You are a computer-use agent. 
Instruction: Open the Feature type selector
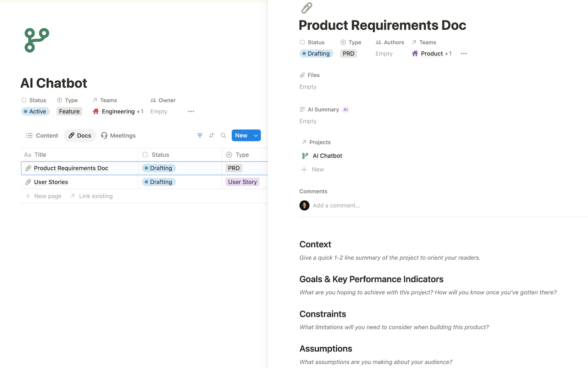point(69,111)
